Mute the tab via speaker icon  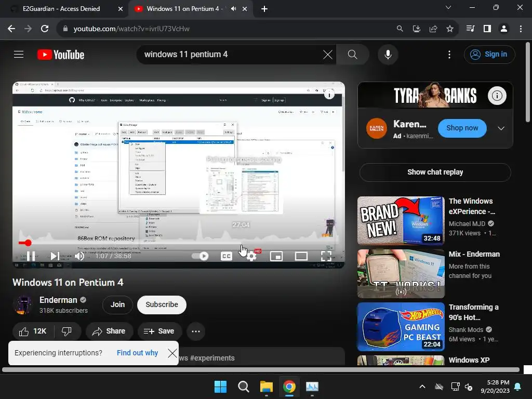click(x=233, y=9)
